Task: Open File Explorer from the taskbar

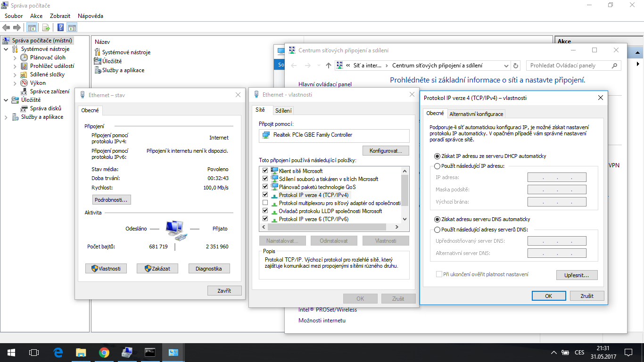Action: tap(81, 352)
